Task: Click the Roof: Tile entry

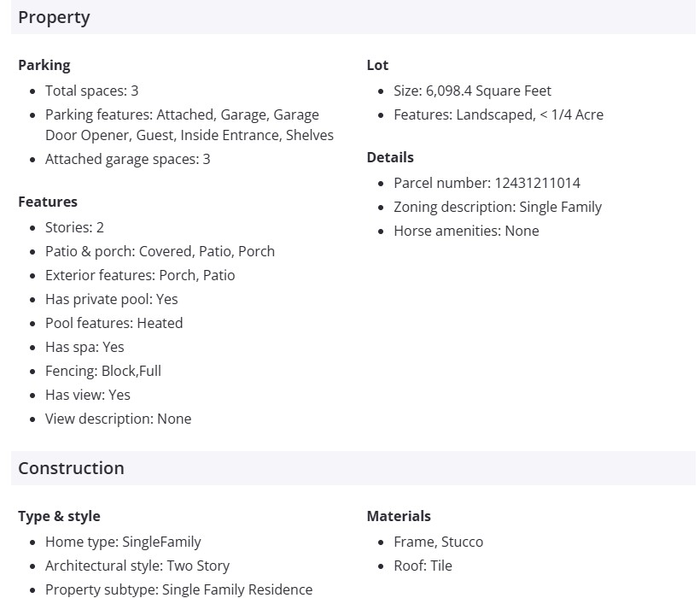Action: 423,566
